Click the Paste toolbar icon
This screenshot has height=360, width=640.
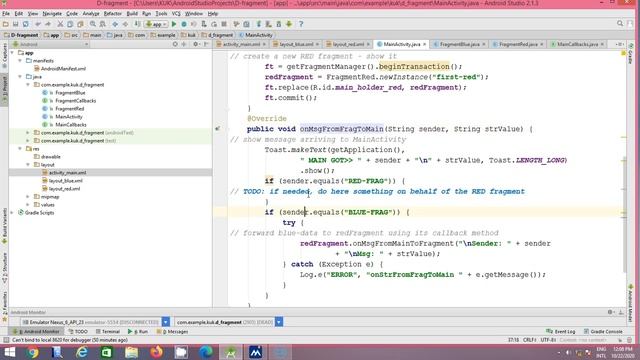pyautogui.click(x=80, y=24)
